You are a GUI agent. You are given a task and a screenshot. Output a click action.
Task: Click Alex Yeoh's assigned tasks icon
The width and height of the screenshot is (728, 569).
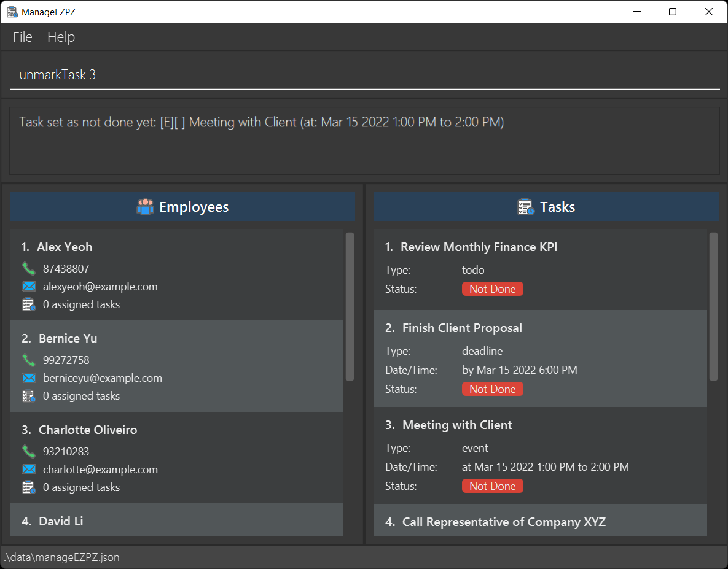(29, 304)
